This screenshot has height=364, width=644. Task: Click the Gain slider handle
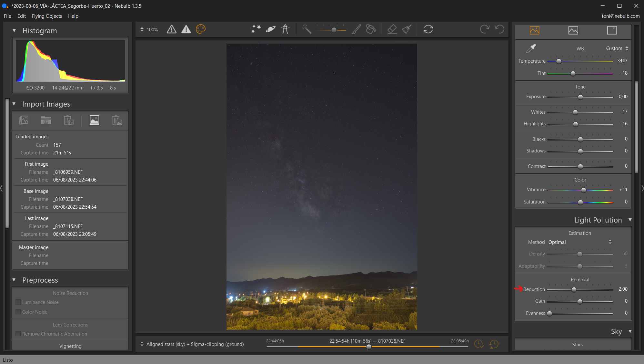580,302
